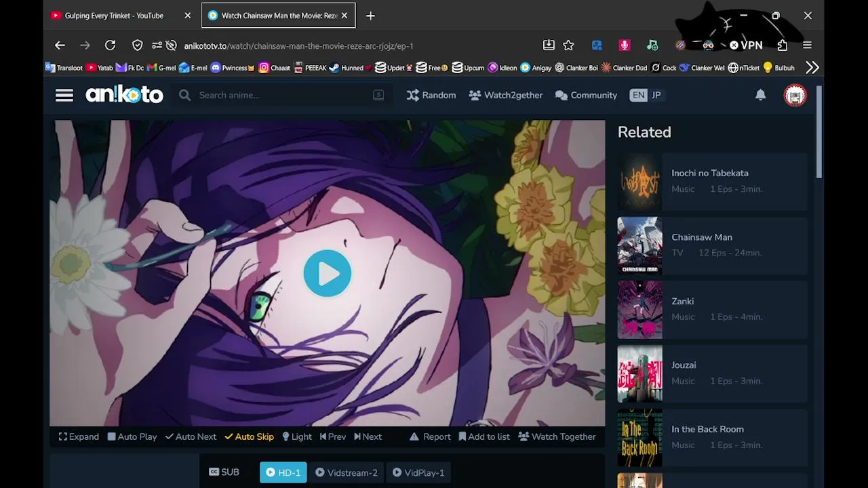Click the Chainsaw Man poster thumbnail
Image resolution: width=868 pixels, height=488 pixels.
click(639, 245)
